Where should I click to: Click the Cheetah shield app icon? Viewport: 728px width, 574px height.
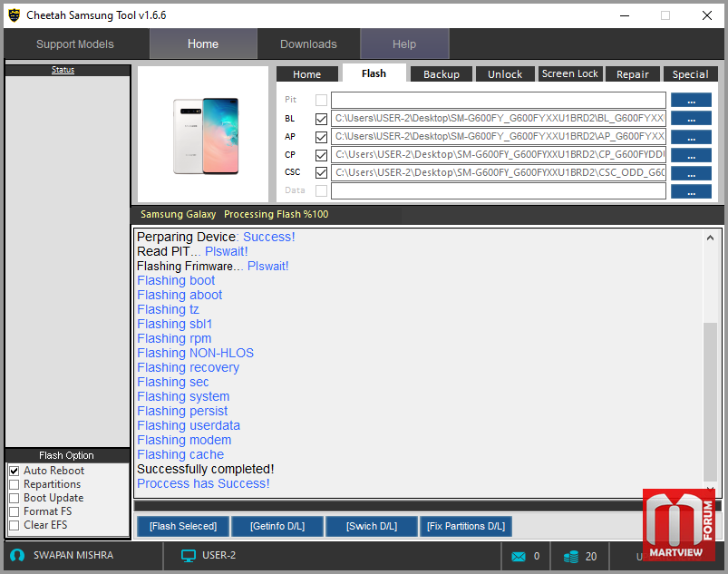[x=15, y=15]
